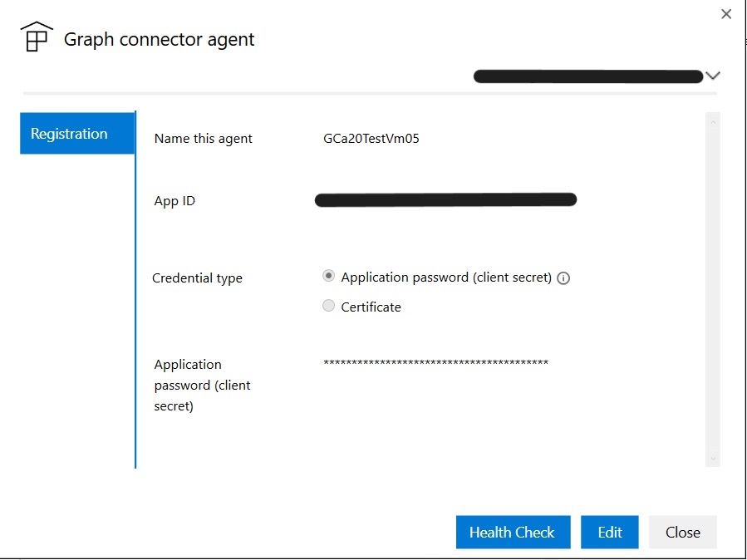Click the scrollbar down arrow
Image resolution: width=747 pixels, height=560 pixels.
pos(713,458)
